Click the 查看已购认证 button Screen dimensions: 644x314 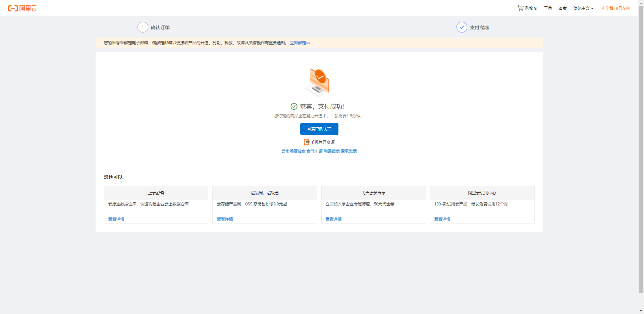(319, 129)
